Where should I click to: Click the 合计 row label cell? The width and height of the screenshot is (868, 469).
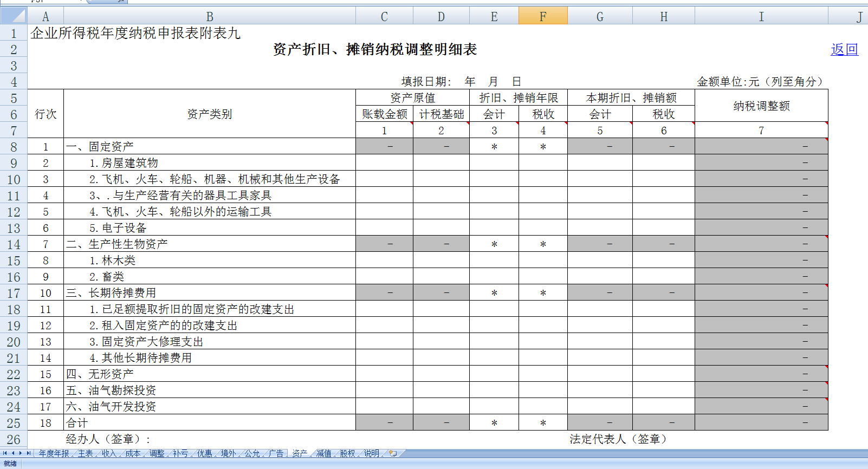pyautogui.click(x=209, y=423)
